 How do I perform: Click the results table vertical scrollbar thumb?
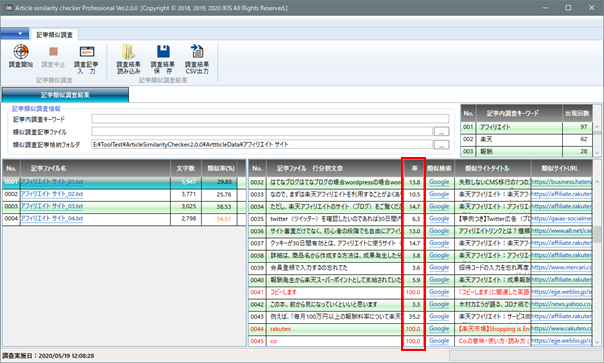tap(597, 234)
